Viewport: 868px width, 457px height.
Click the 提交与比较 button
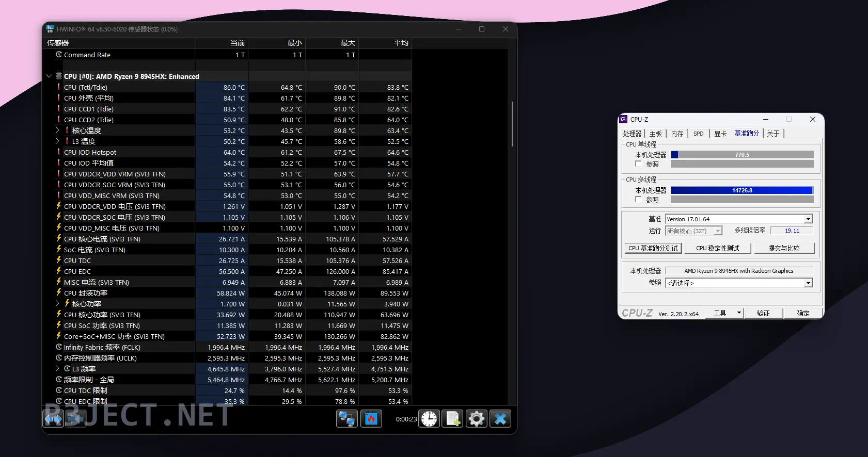(784, 248)
